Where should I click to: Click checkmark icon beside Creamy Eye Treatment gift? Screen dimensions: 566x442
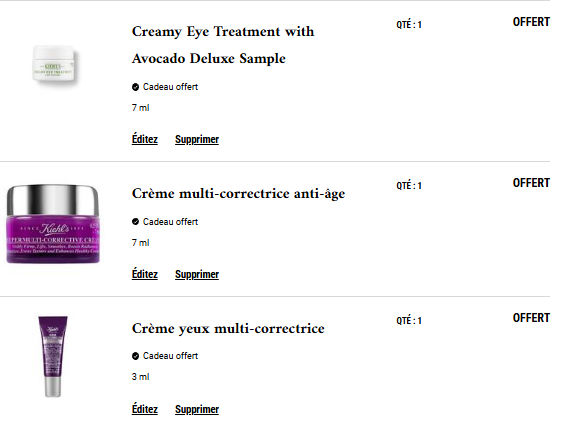pyautogui.click(x=135, y=87)
